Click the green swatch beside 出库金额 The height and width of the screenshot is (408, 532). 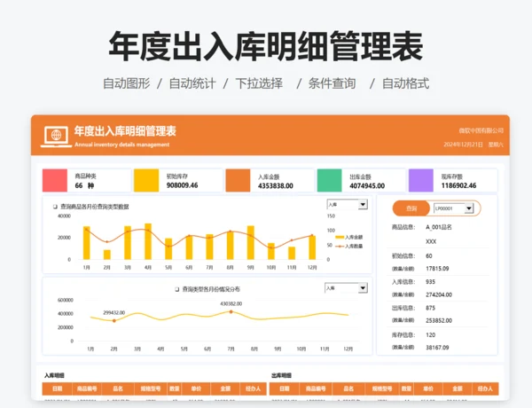coord(330,180)
